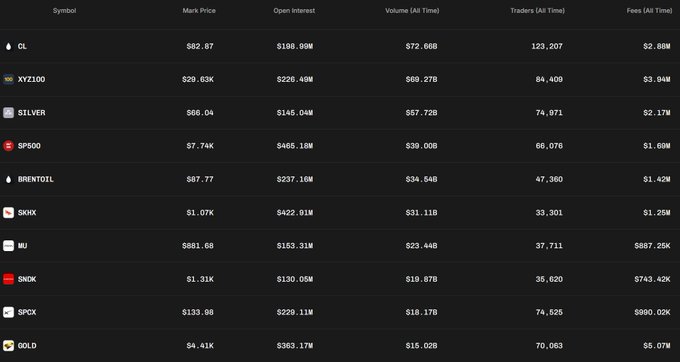Click XYZ100 open interest $226.49M
This screenshot has width=680, height=362.
click(295, 79)
